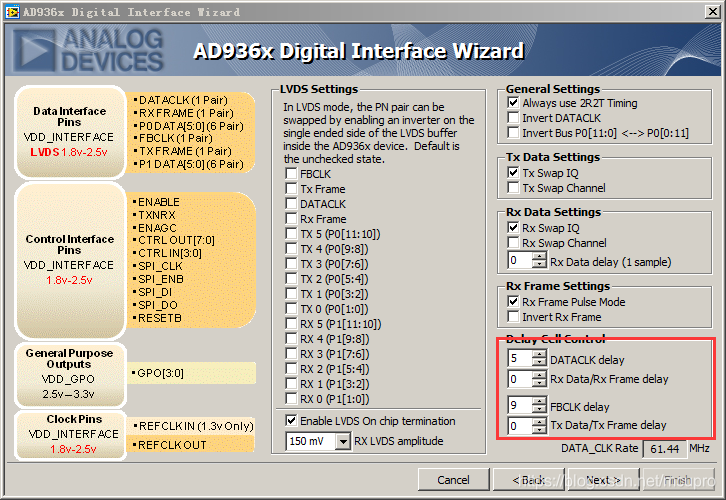Check the Rx Frame LVDS checkbox
This screenshot has width=726, height=500.
pos(291,219)
